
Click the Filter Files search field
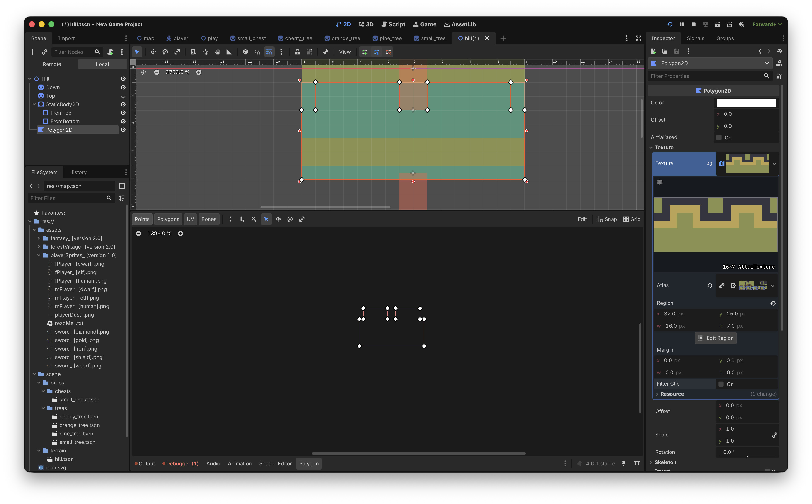point(67,198)
